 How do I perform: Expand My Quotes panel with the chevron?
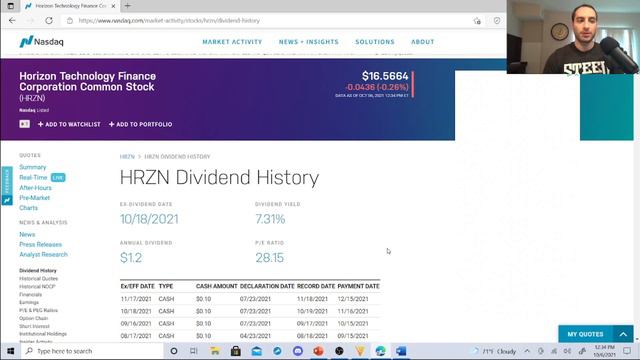pyautogui.click(x=623, y=334)
